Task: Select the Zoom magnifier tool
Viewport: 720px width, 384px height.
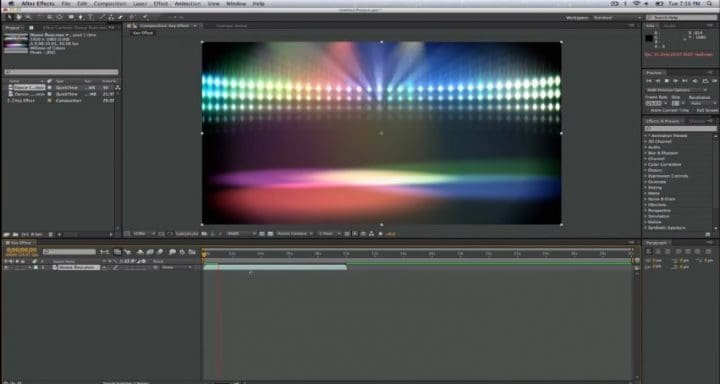Action: (28, 17)
